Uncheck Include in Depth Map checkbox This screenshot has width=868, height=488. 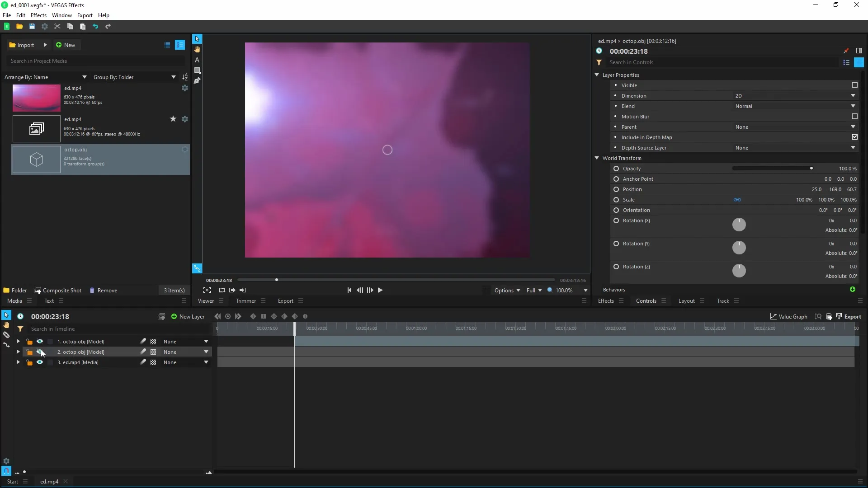[x=855, y=137]
